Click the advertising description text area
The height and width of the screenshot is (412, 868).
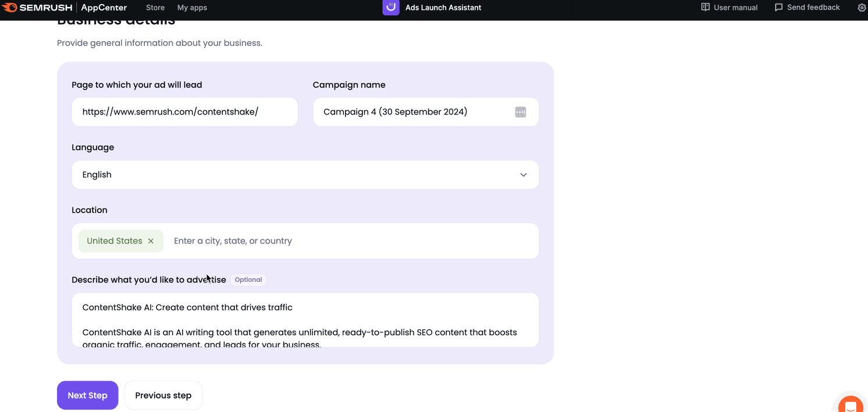(305, 320)
